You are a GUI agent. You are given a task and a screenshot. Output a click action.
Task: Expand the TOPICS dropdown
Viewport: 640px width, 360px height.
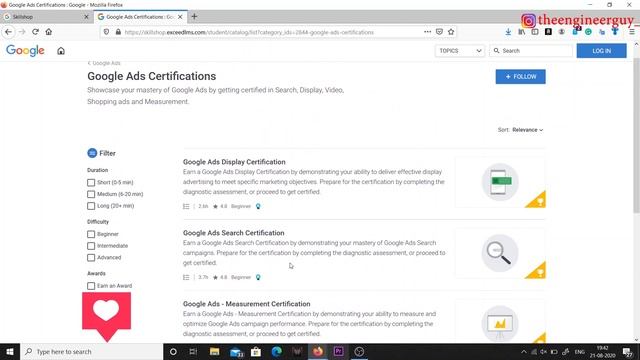tap(460, 51)
